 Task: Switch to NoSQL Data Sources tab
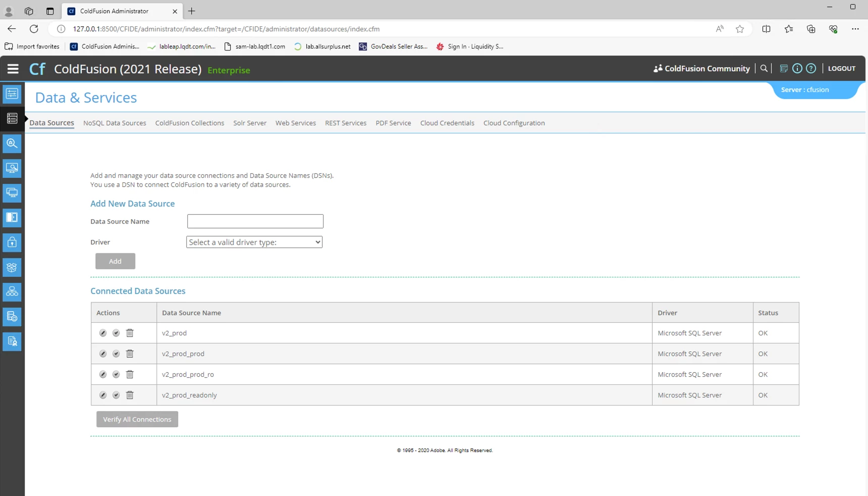(115, 123)
